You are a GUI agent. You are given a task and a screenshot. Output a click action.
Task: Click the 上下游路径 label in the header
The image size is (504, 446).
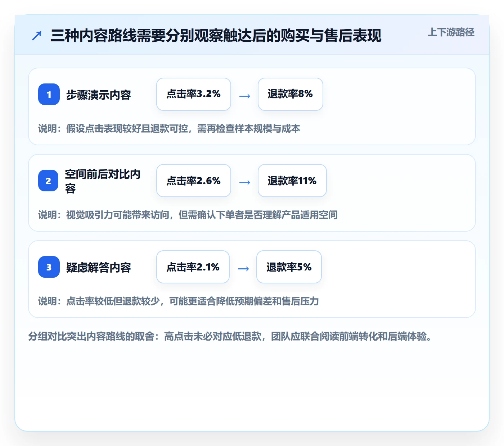(451, 32)
